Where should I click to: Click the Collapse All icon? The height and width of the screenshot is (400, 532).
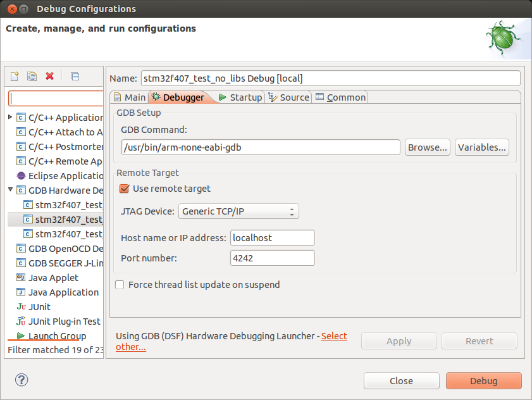pyautogui.click(x=75, y=77)
